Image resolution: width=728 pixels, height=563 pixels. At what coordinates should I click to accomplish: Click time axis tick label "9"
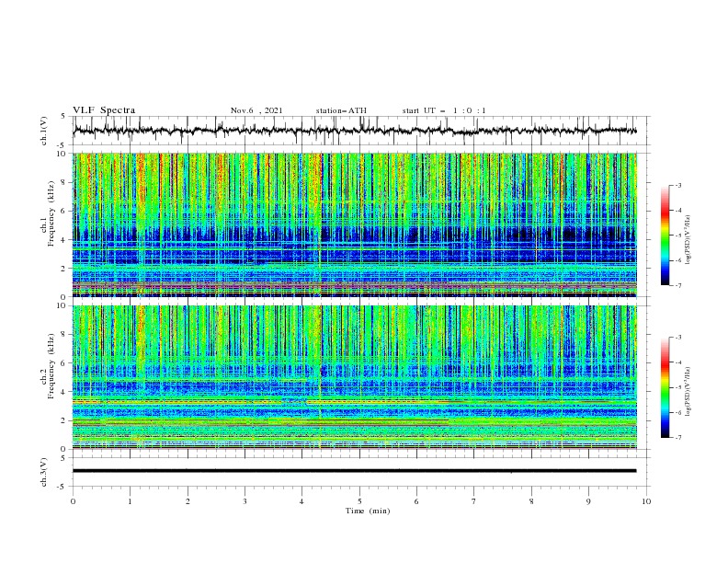tap(588, 501)
